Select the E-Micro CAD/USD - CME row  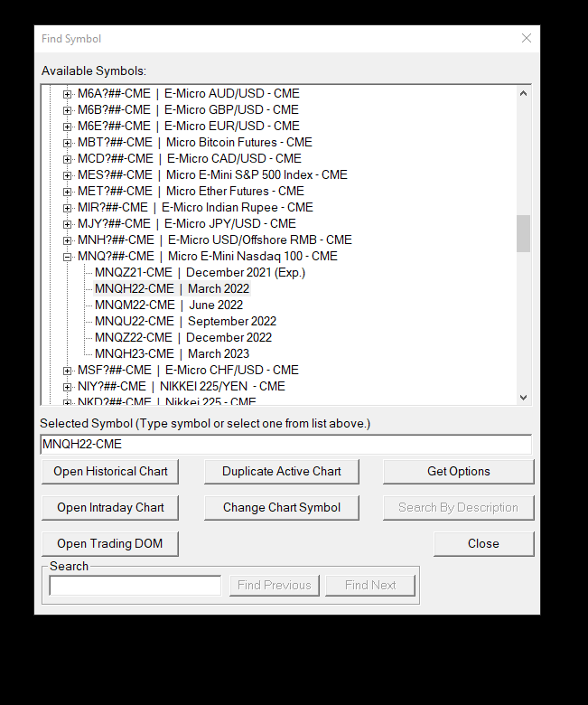click(190, 159)
